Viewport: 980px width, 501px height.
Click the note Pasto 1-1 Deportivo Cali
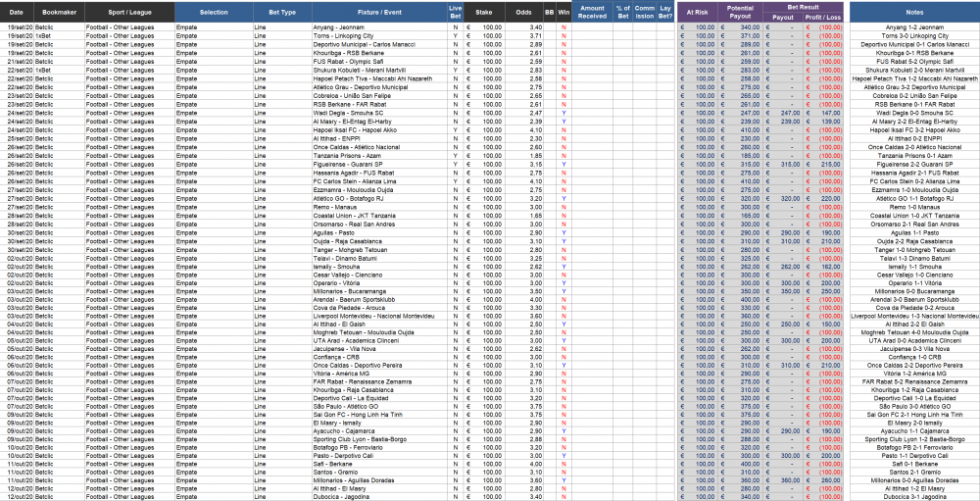[914, 456]
